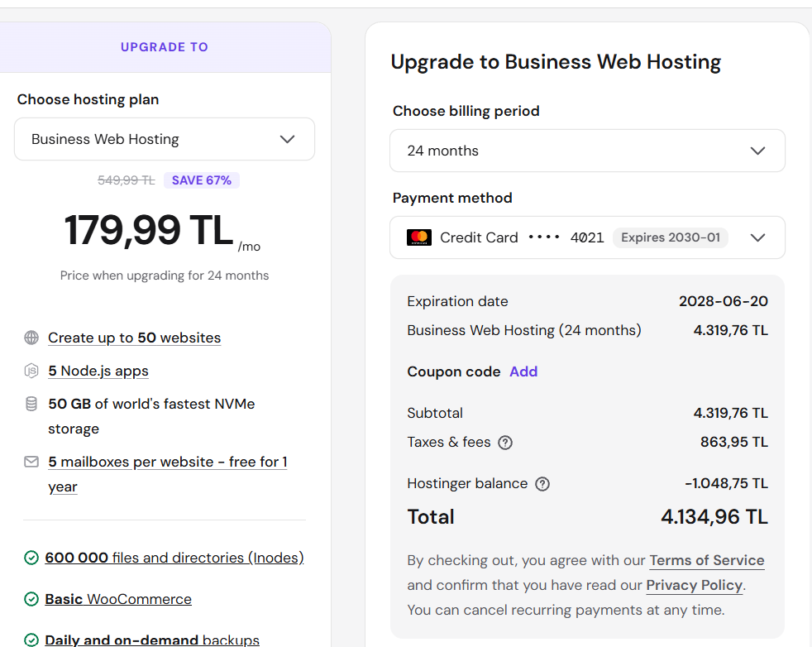Click the SAVE 67% badge
The width and height of the screenshot is (812, 647).
coord(202,180)
